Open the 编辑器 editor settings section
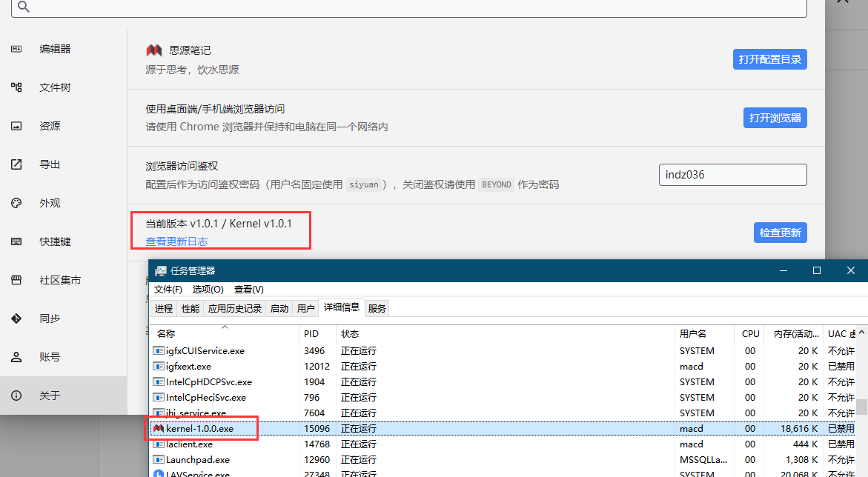The height and width of the screenshot is (477, 868). (56, 49)
